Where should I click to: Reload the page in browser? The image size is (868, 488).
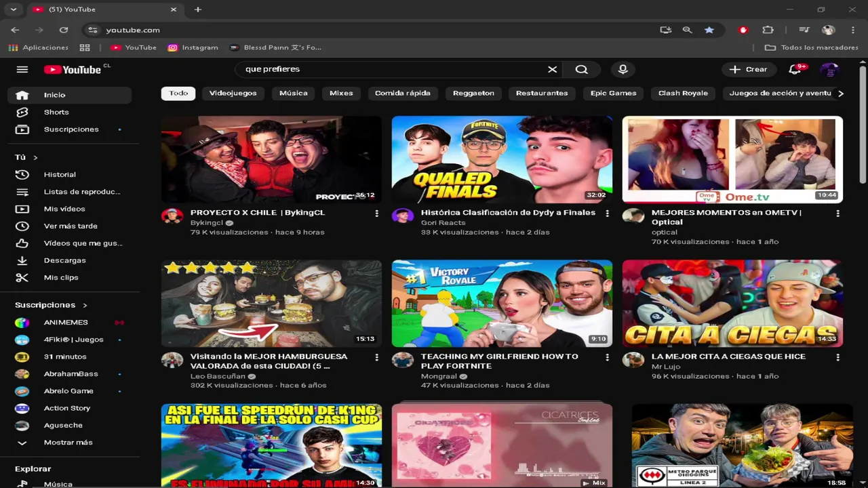[64, 30]
